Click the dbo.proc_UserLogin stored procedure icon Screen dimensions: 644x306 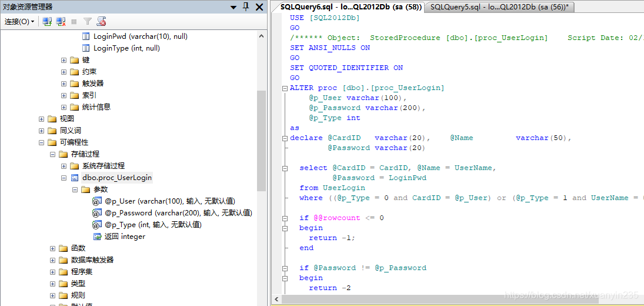click(74, 178)
